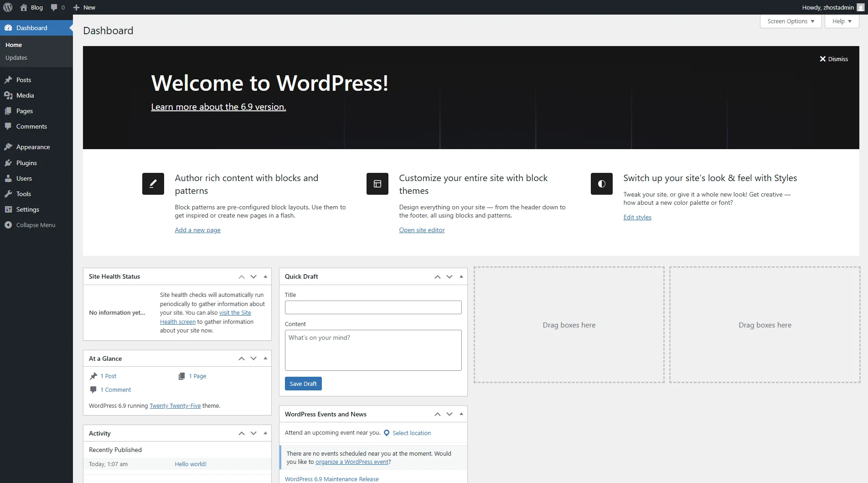
Task: Click the Users person icon
Action: [x=8, y=178]
